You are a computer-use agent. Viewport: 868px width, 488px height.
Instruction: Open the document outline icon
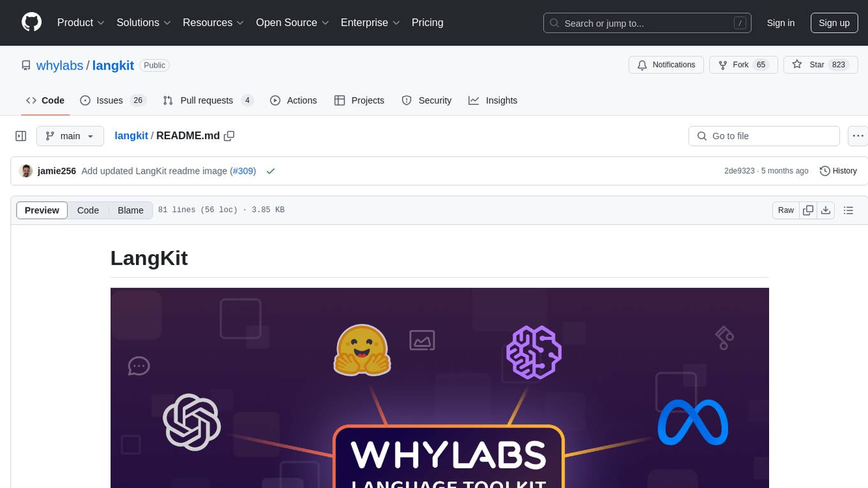click(848, 210)
